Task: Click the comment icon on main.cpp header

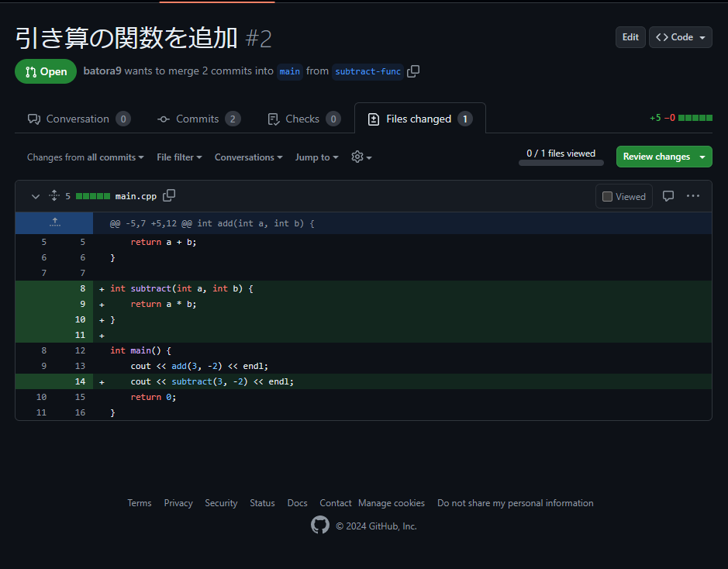Action: (668, 196)
